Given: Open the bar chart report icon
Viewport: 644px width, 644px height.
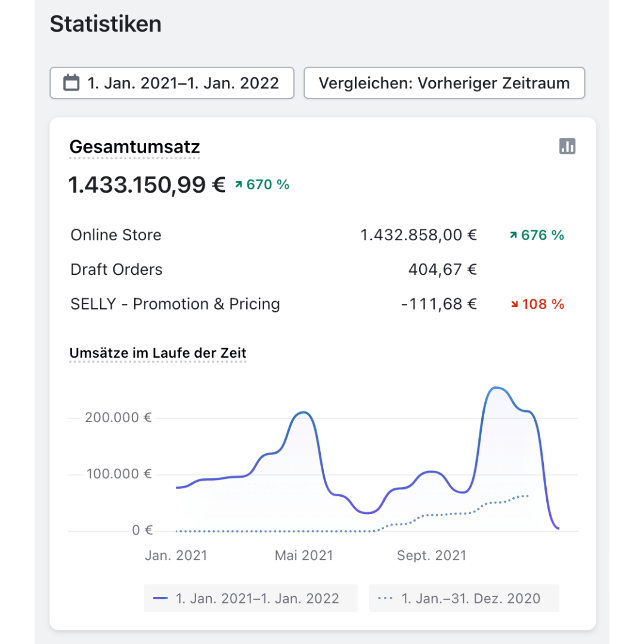Looking at the screenshot, I should [x=567, y=146].
